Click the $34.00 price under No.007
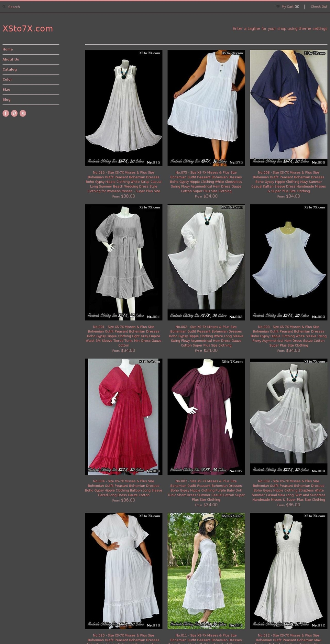The height and width of the screenshot is (644, 330). pos(210,505)
